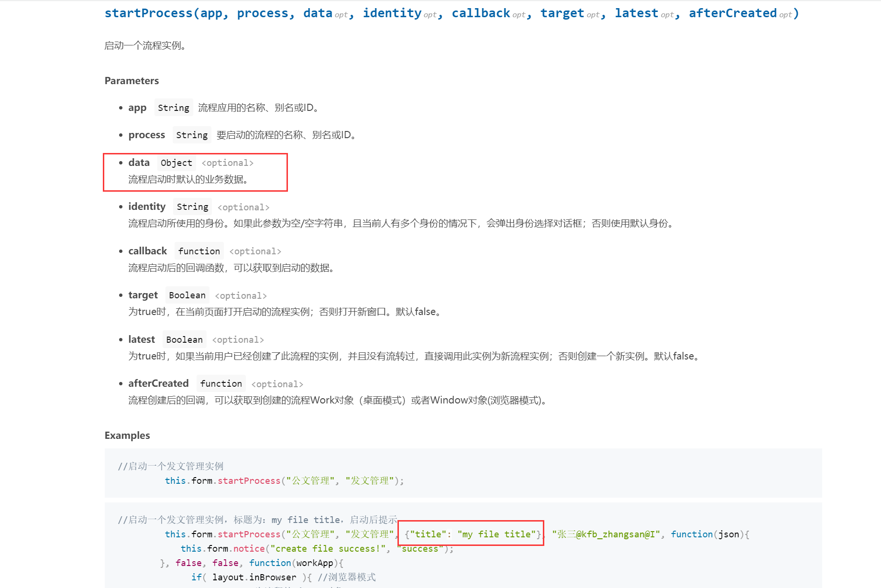Click the function type tag beside callback
This screenshot has width=881, height=588.
[199, 251]
